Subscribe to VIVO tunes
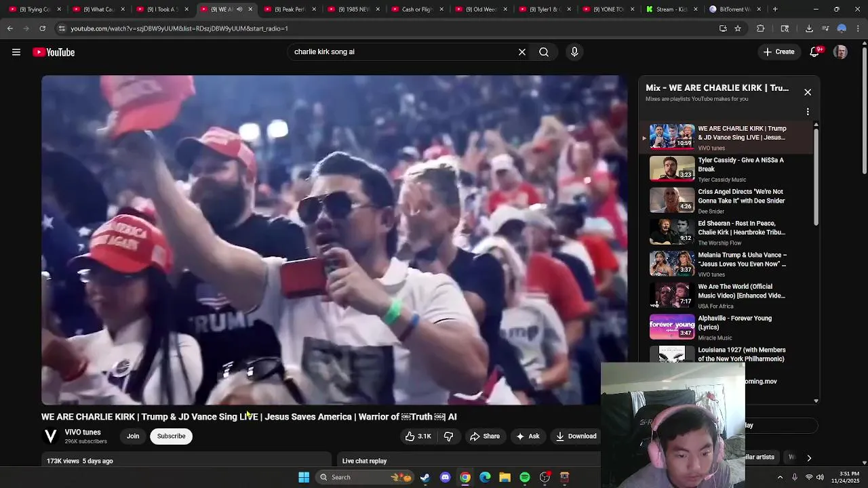 (171, 436)
